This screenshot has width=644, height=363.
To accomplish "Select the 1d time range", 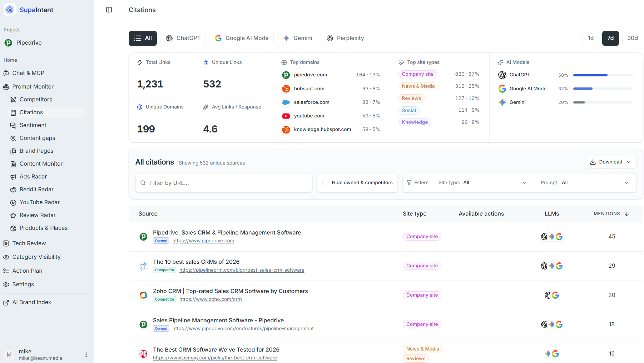I will (591, 38).
